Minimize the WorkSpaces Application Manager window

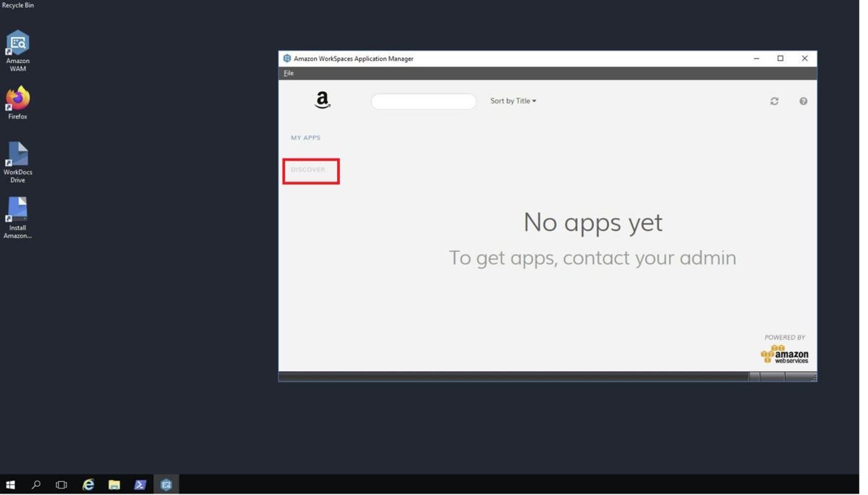757,59
